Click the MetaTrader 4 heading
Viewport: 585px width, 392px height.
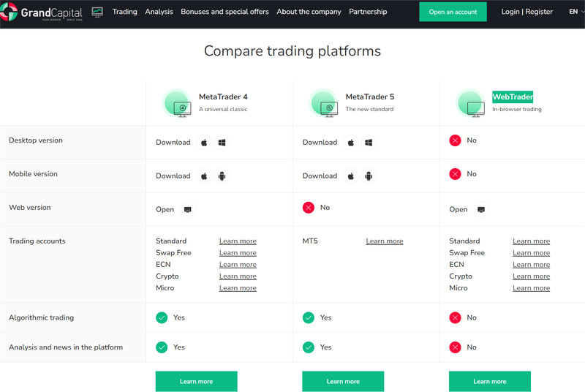[223, 97]
